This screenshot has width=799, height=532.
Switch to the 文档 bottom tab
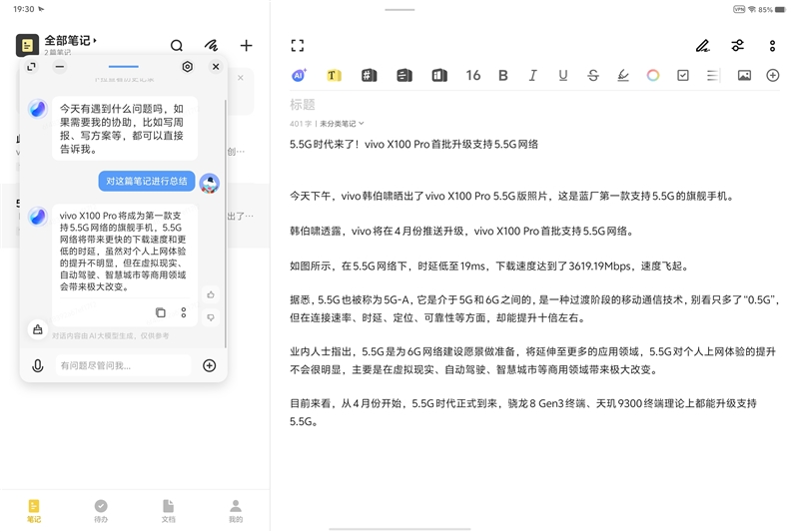[168, 511]
